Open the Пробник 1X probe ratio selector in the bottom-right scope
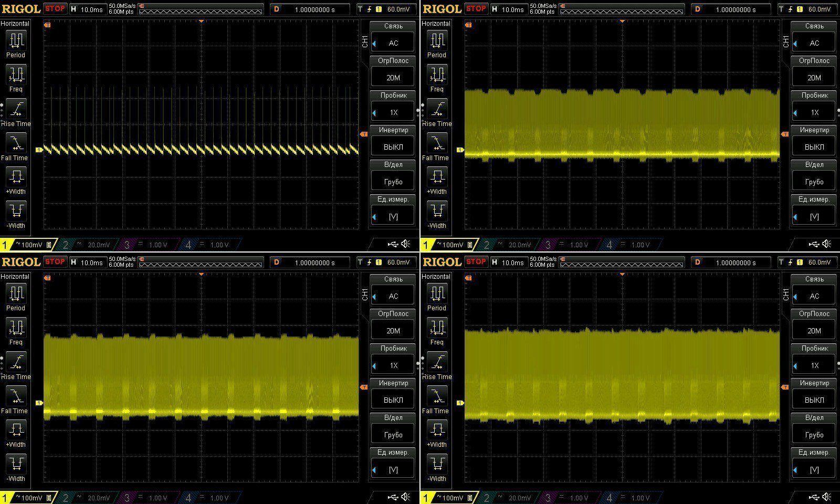The image size is (840, 504). [x=814, y=365]
